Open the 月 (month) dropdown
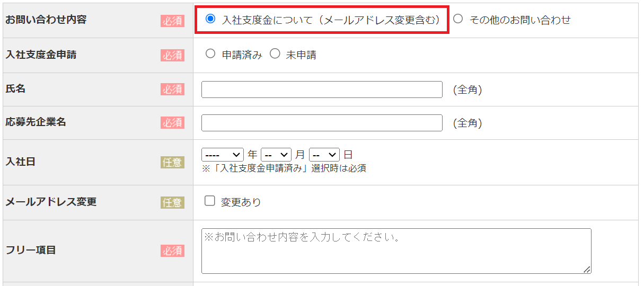Image resolution: width=644 pixels, height=286 pixels. [276, 155]
